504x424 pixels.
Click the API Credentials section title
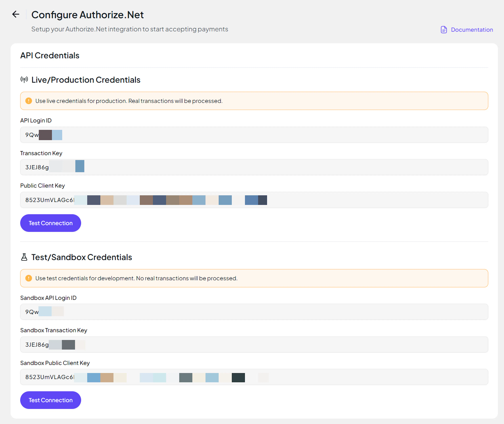tap(50, 55)
